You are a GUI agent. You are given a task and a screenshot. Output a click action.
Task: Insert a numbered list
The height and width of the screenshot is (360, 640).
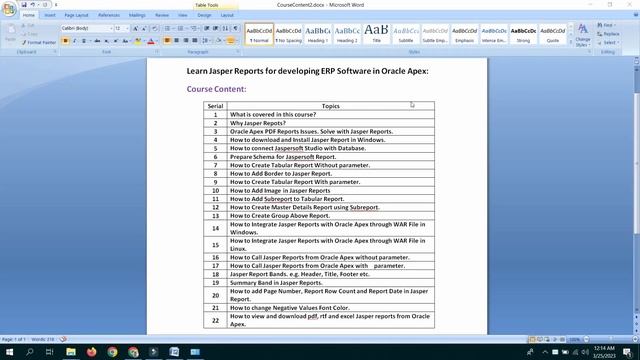click(x=180, y=28)
